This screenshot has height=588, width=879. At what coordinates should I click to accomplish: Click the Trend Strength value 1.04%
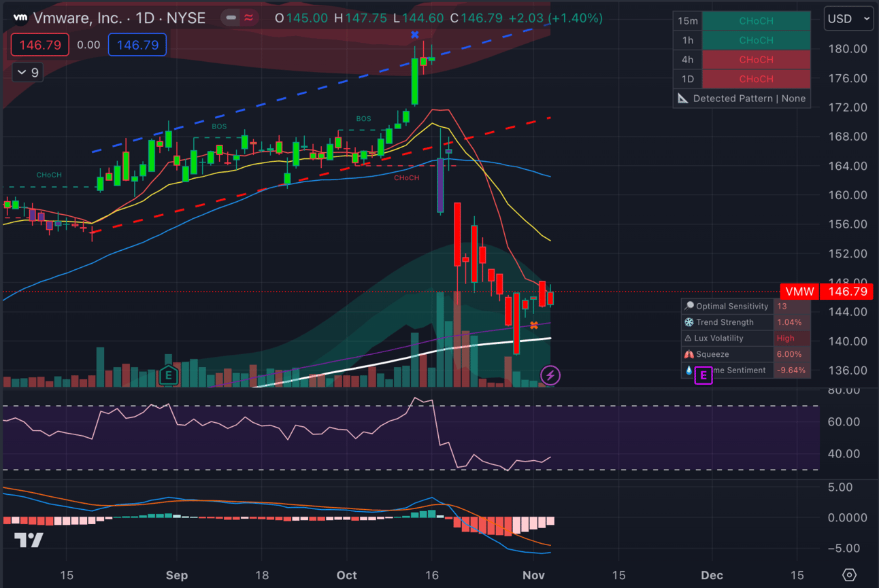pyautogui.click(x=789, y=322)
